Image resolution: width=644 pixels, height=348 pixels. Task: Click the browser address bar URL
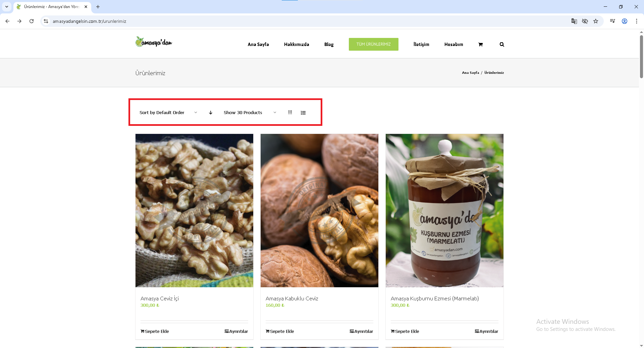(x=89, y=21)
